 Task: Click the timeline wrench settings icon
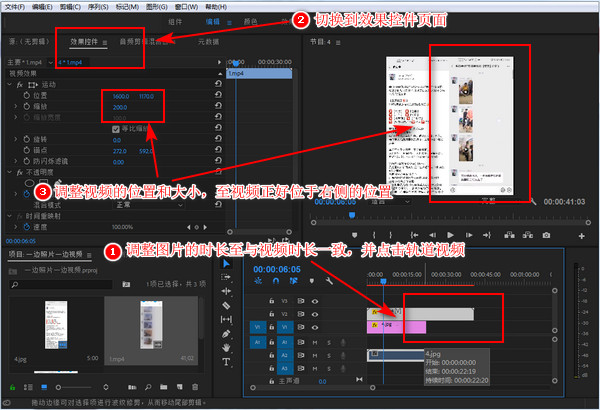coord(329,281)
